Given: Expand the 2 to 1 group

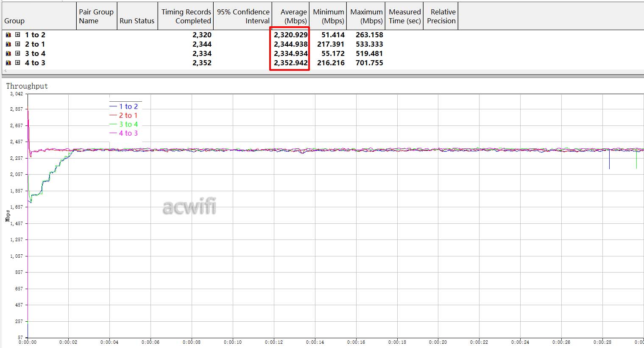Looking at the screenshot, I should (17, 44).
